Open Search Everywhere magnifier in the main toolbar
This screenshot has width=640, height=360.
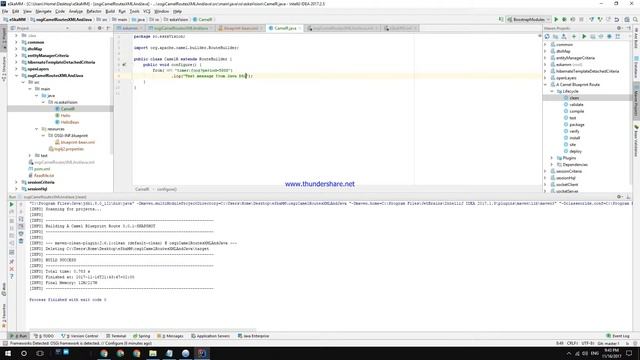(x=635, y=19)
